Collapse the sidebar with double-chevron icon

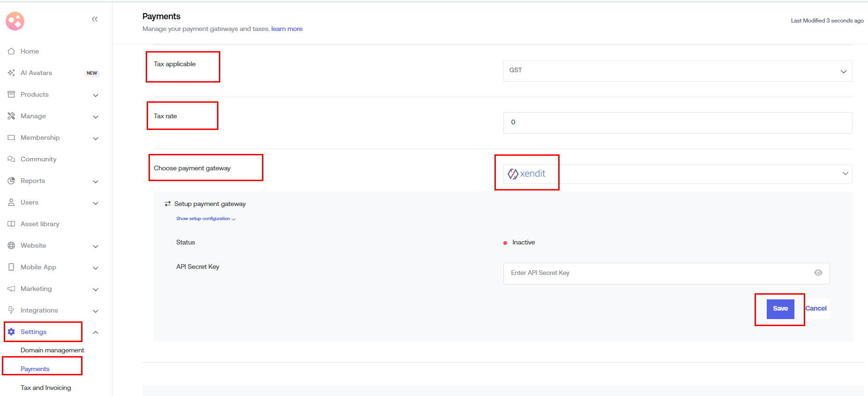pyautogui.click(x=95, y=19)
